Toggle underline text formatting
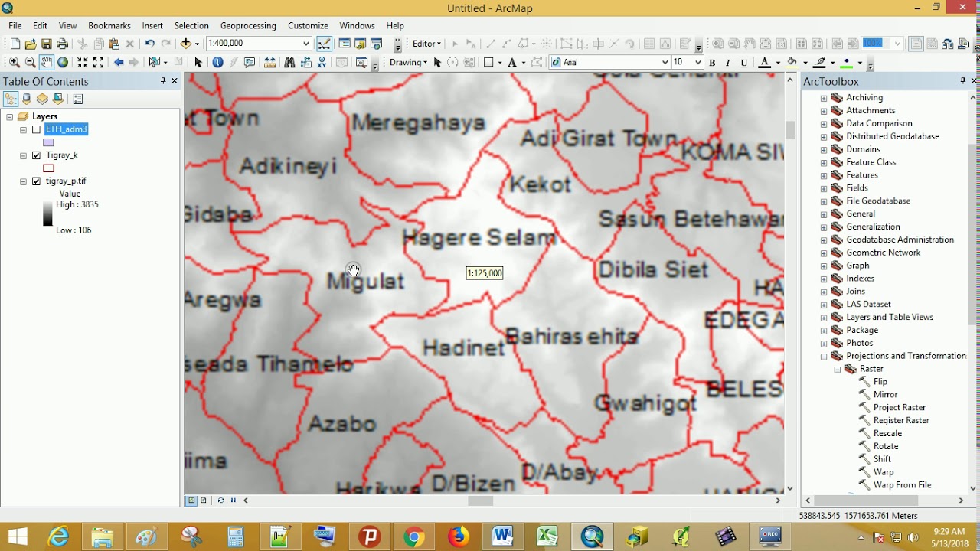Viewport: 980px width, 551px height. point(744,63)
